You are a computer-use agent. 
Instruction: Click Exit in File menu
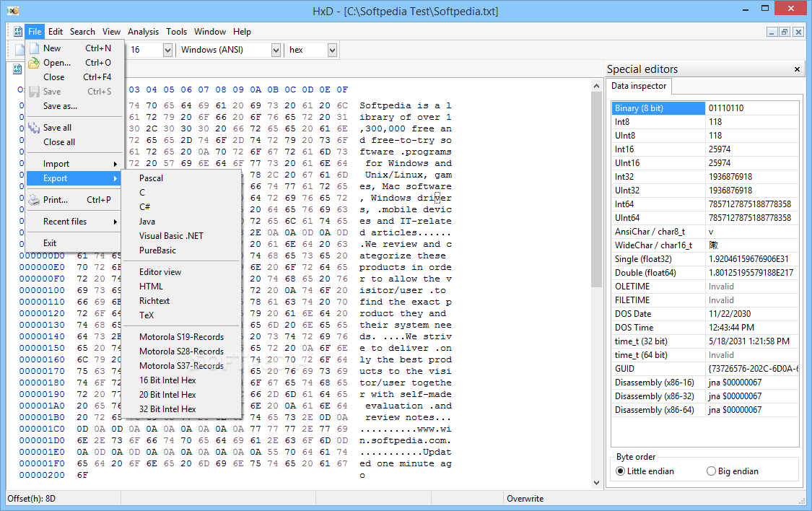click(x=74, y=243)
